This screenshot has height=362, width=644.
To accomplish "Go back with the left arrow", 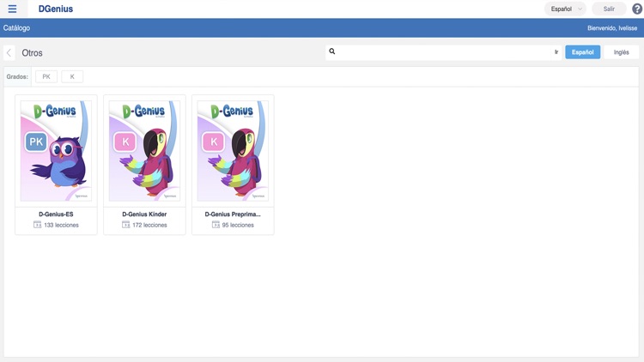I will (x=9, y=53).
